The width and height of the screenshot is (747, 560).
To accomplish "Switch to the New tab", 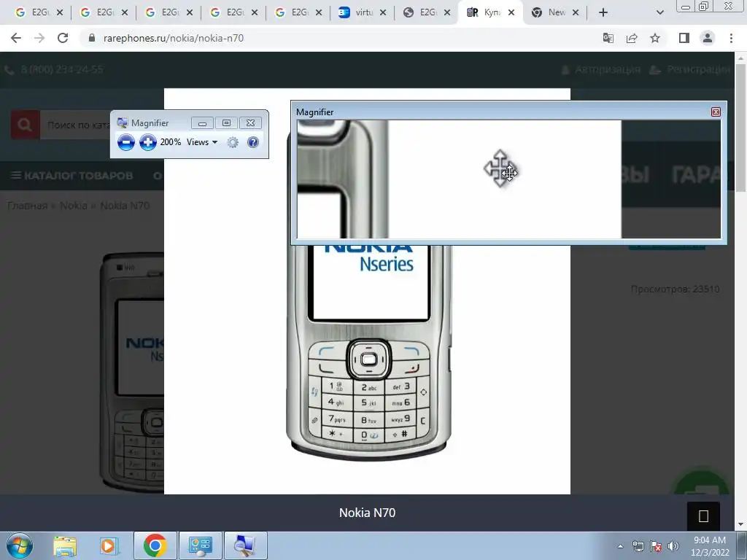I will 555,13.
